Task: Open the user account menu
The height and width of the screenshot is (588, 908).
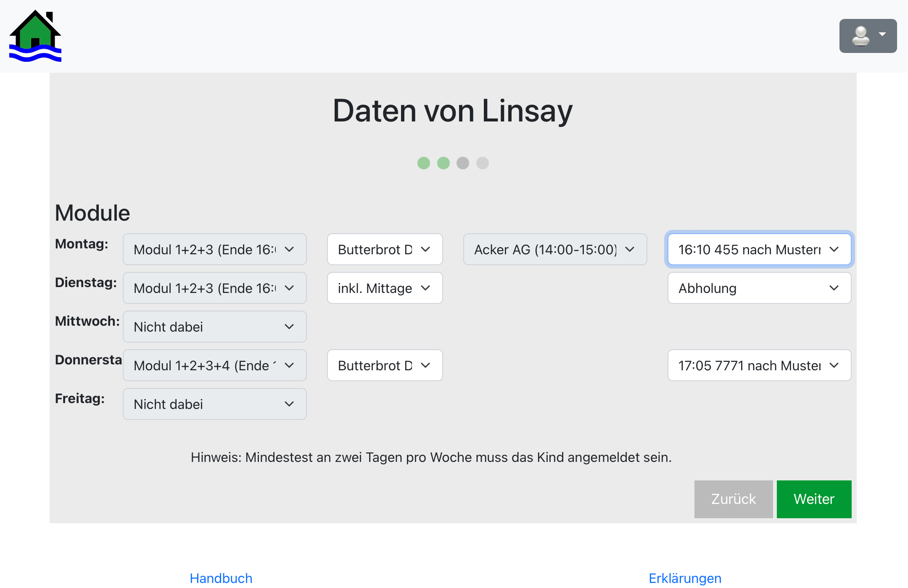Action: pyautogui.click(x=868, y=36)
